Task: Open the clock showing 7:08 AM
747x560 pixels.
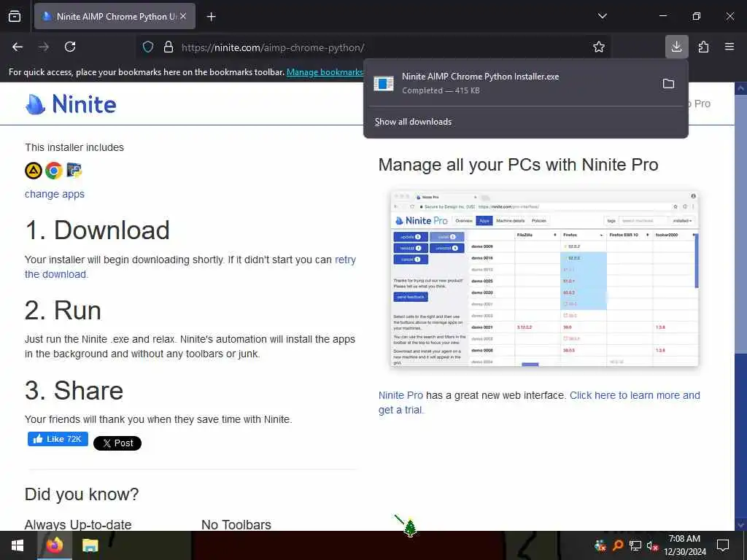Action: (x=684, y=545)
